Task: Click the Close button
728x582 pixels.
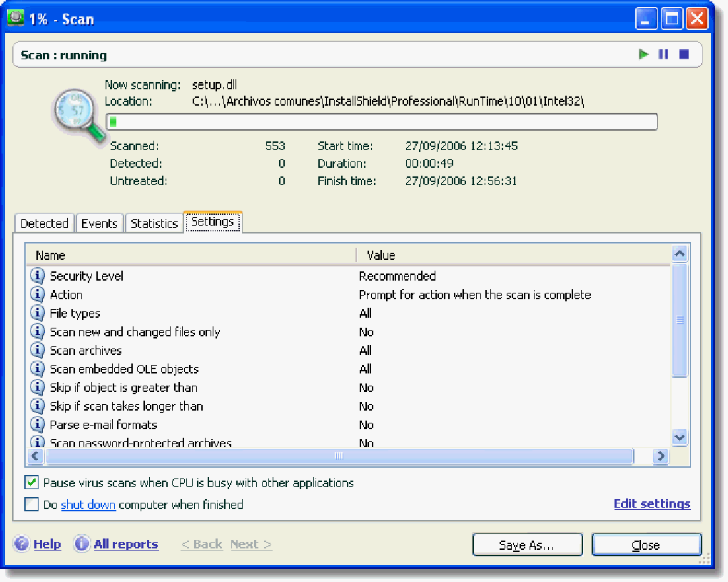Action: point(647,544)
